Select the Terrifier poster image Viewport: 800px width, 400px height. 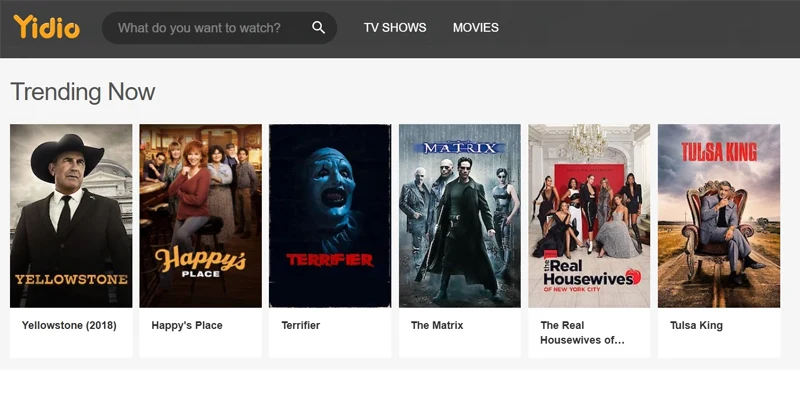click(330, 216)
